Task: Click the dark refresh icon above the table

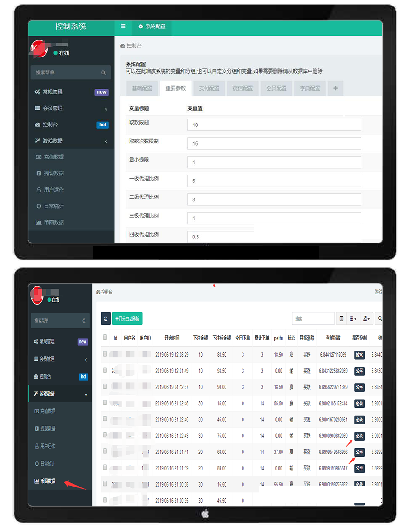Action: point(106,318)
